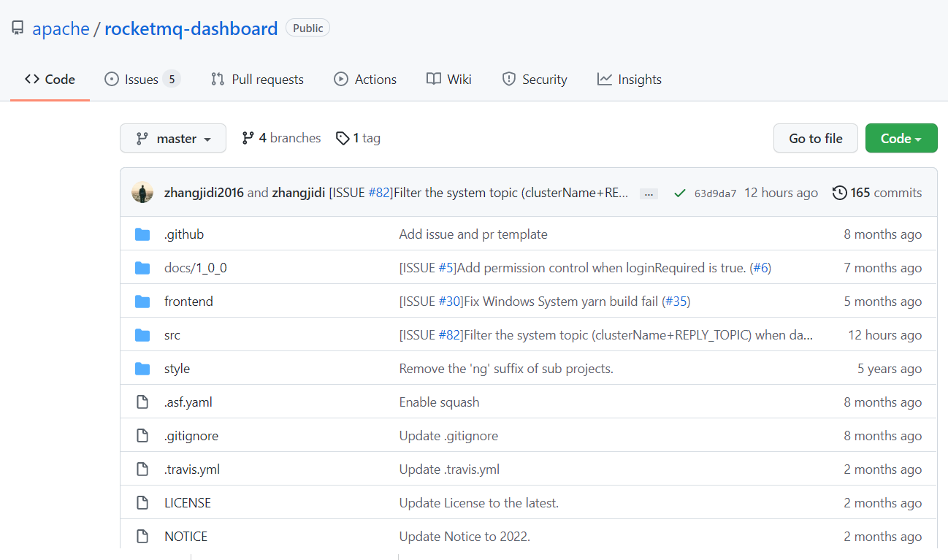Click the file icon next to .gitignore
Image resolution: width=948 pixels, height=560 pixels.
coord(142,436)
